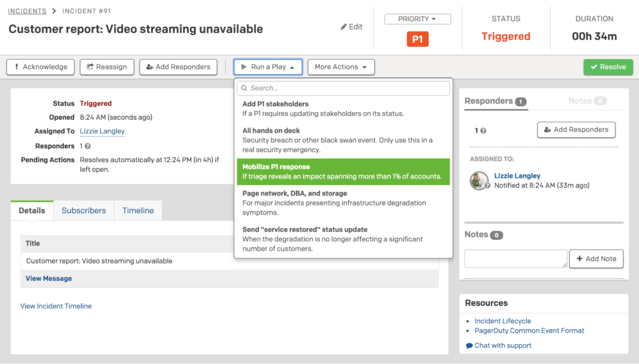Select All hands on deck play
Screen dimensions: 639x364
[344, 140]
